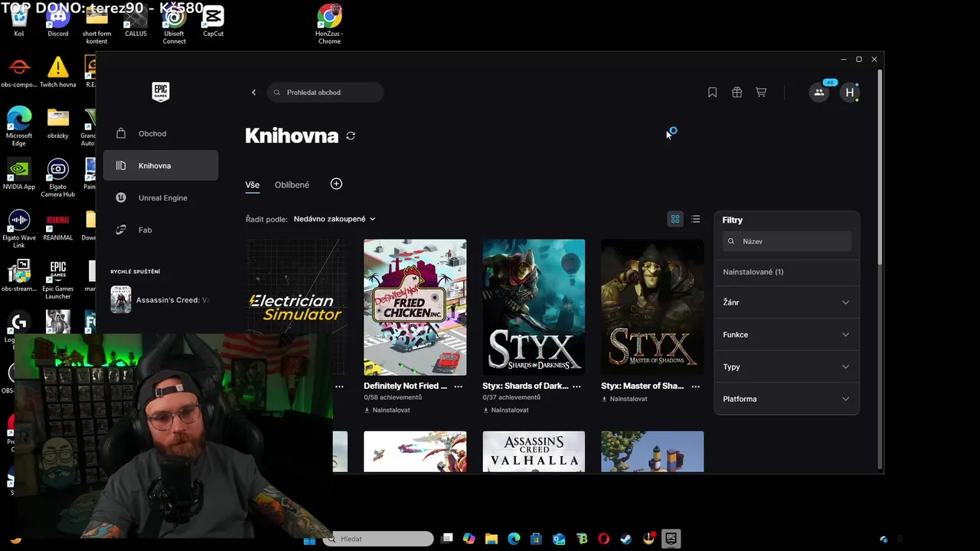Image resolution: width=980 pixels, height=551 pixels.
Task: Switch to list view
Action: [x=695, y=220]
